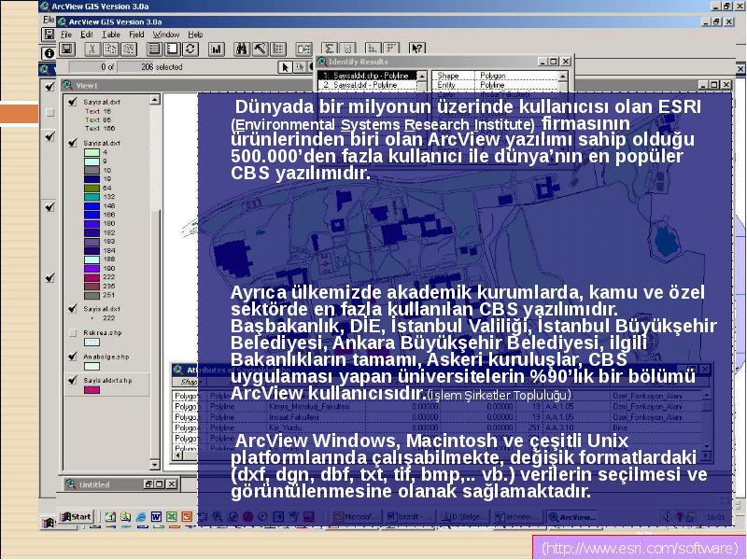Viewport: 747px width, 560px height.
Task: Click the Calculate field icon
Action: (x=347, y=49)
